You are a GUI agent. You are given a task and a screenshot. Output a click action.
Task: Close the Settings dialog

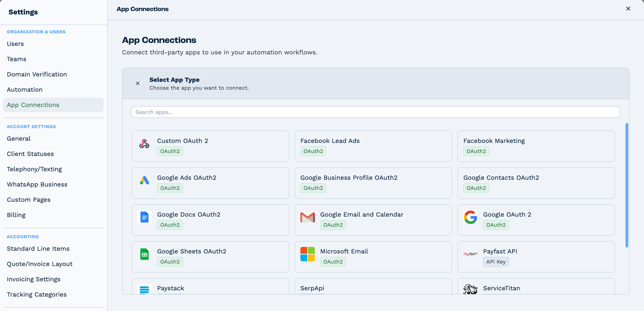click(628, 9)
